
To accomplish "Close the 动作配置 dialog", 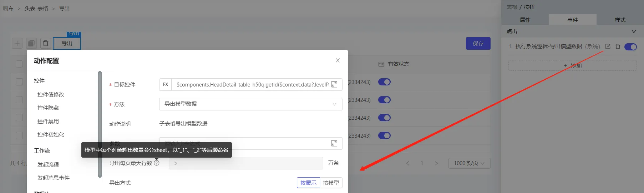I will [x=338, y=60].
